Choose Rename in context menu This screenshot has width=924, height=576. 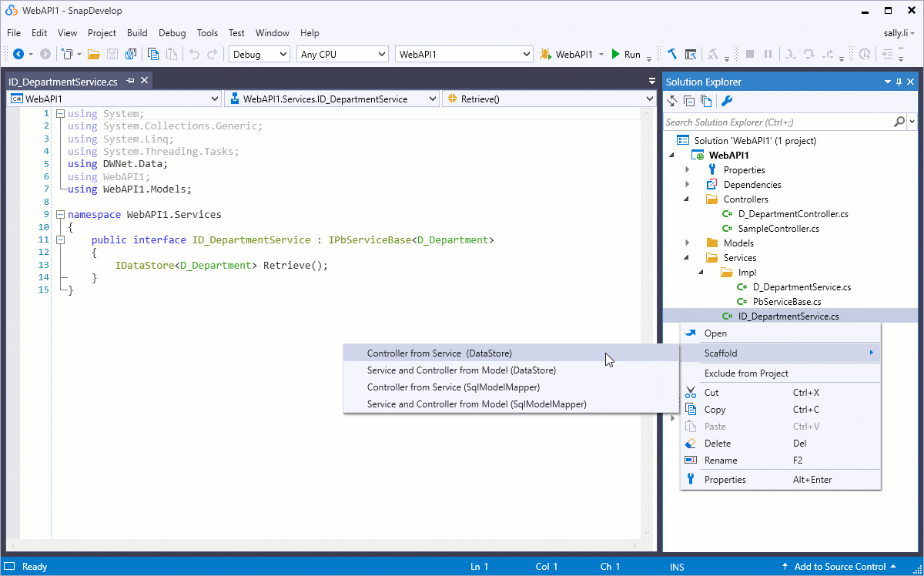781,460
